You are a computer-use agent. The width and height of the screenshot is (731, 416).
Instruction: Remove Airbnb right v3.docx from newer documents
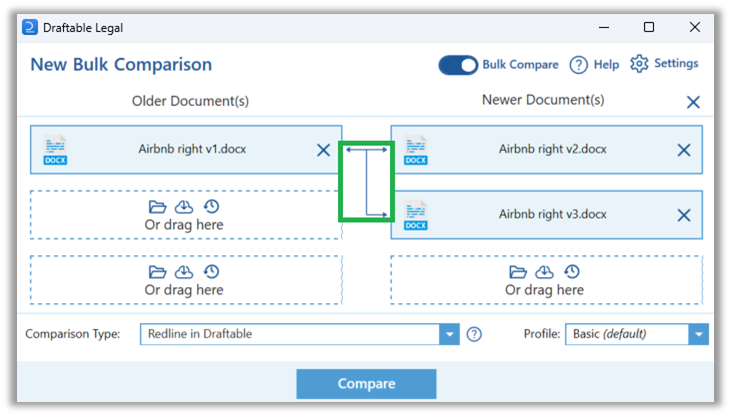tap(683, 215)
